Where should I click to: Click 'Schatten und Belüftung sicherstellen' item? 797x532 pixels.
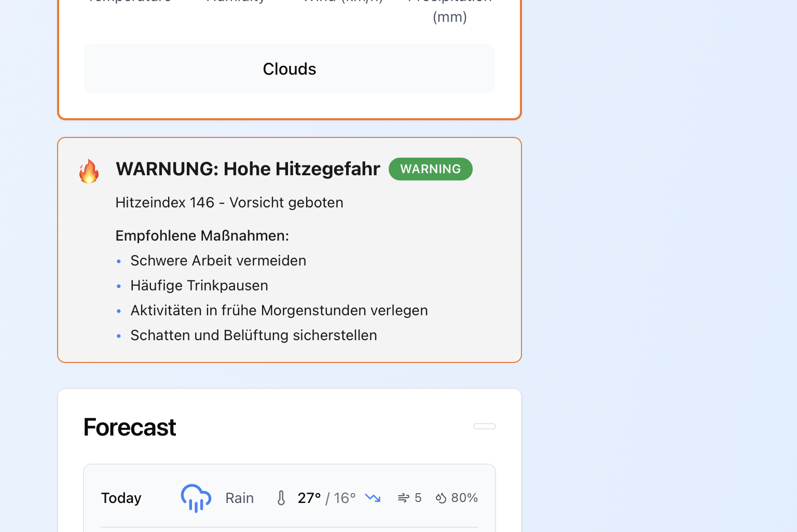[x=253, y=335]
